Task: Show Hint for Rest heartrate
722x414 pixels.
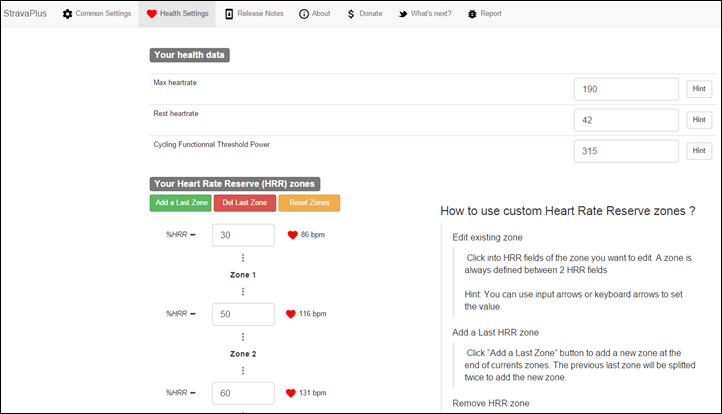Action: (x=699, y=120)
